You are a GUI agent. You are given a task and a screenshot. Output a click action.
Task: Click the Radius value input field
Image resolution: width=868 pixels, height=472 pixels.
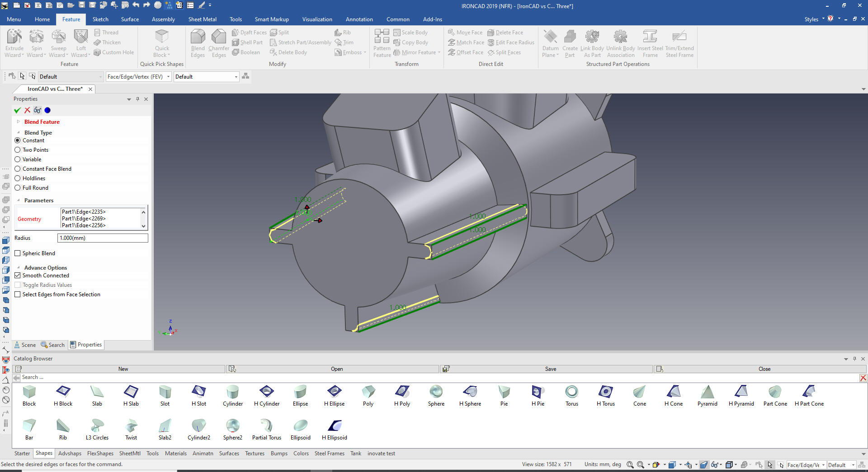click(103, 238)
